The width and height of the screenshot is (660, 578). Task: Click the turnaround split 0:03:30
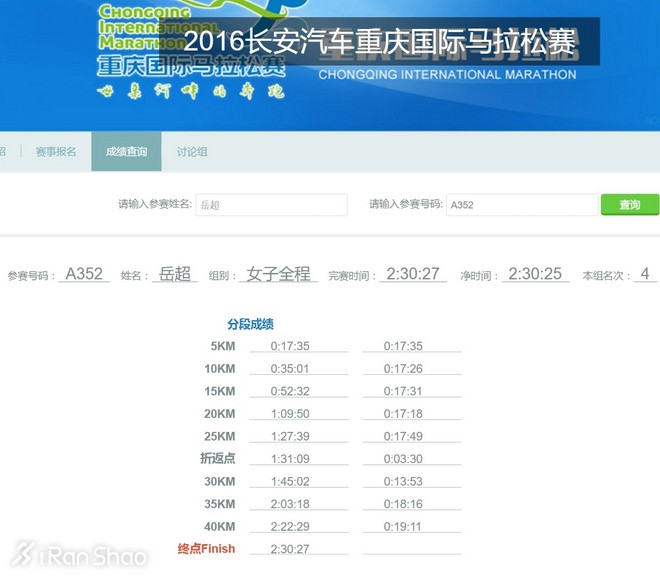coord(403,459)
